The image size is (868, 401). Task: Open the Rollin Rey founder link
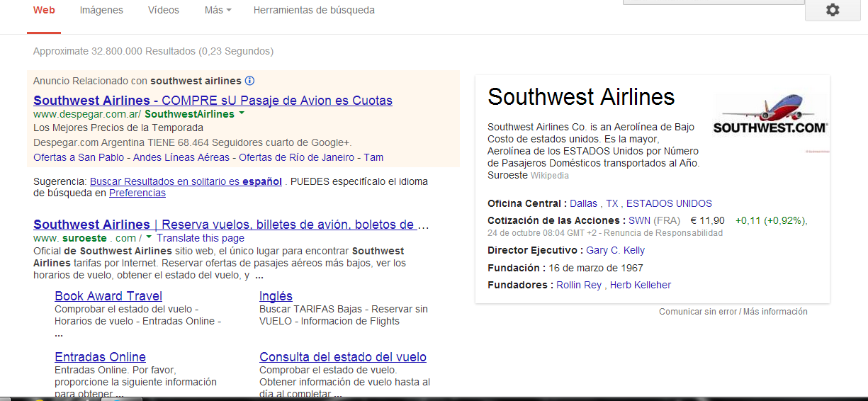579,285
